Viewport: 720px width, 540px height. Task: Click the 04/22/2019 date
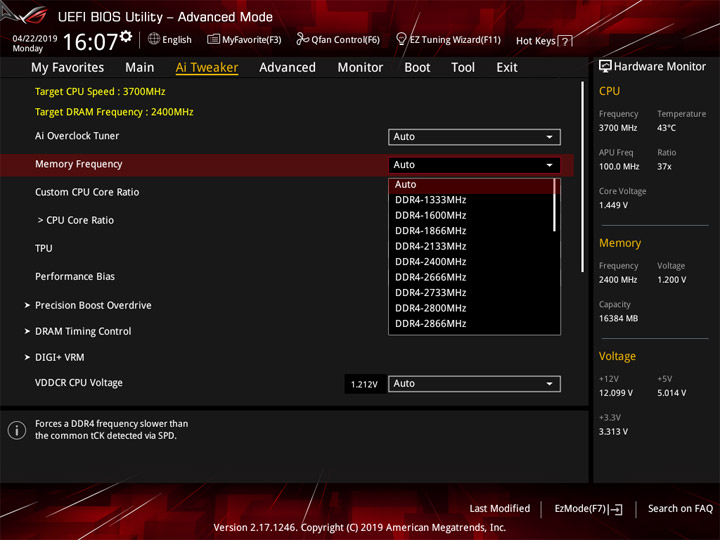coord(35,39)
